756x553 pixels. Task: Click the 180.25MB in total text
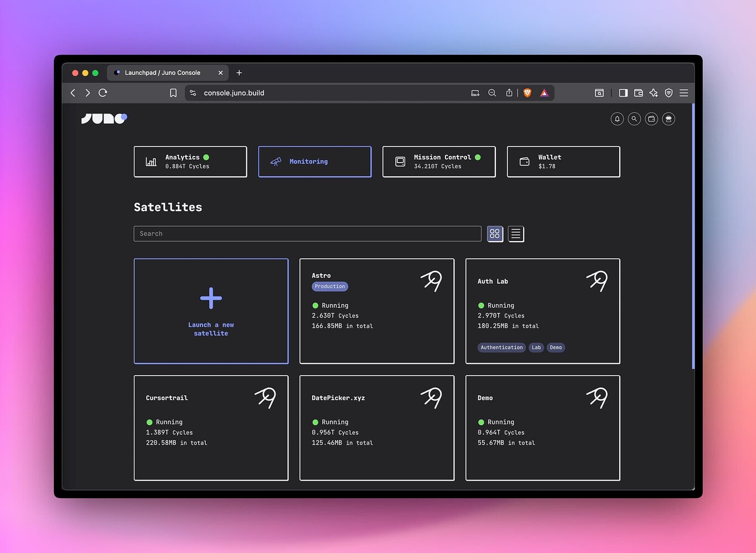[508, 326]
